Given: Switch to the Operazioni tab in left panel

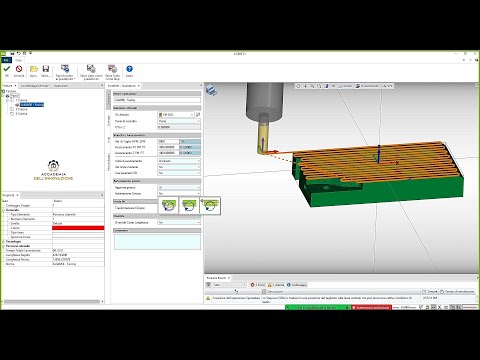Looking at the screenshot, I should coord(61,86).
